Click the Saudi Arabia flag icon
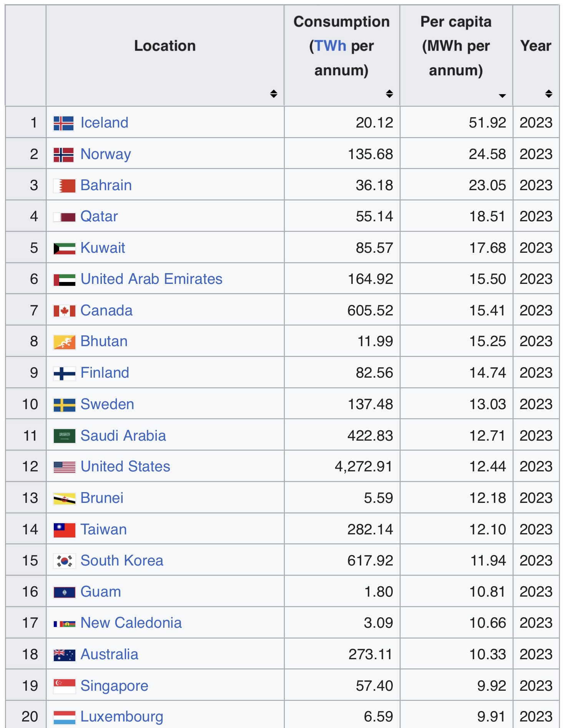This screenshot has width=563, height=728. (64, 436)
